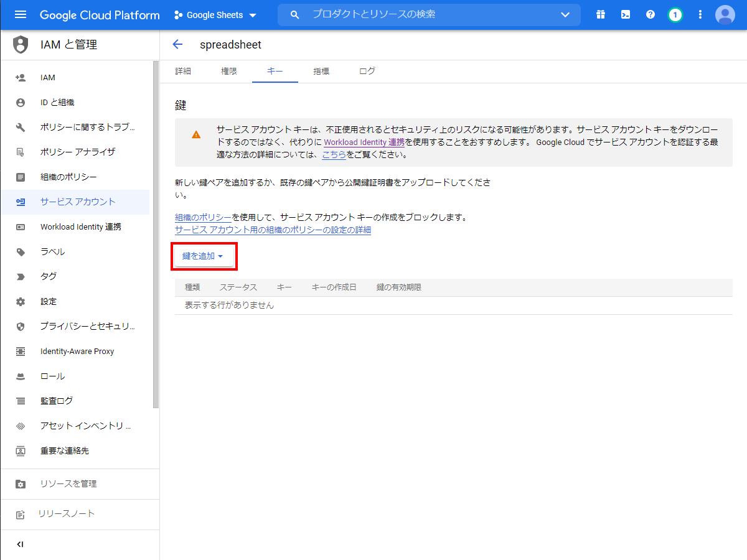Expand the search bar dropdown chevron
Screen dimensions: 747x560
click(x=565, y=14)
